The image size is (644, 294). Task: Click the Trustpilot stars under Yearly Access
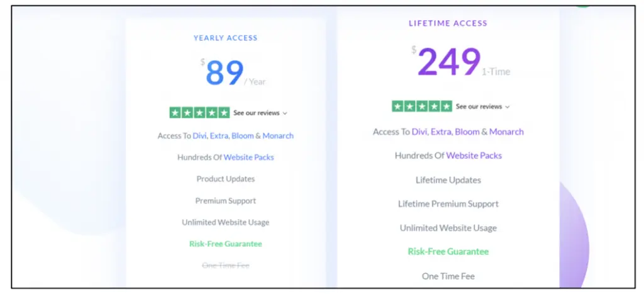tap(199, 113)
